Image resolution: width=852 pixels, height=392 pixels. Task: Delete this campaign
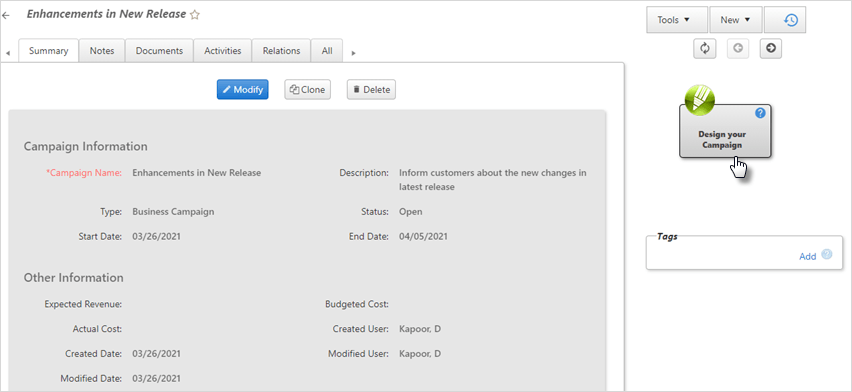[x=371, y=90]
